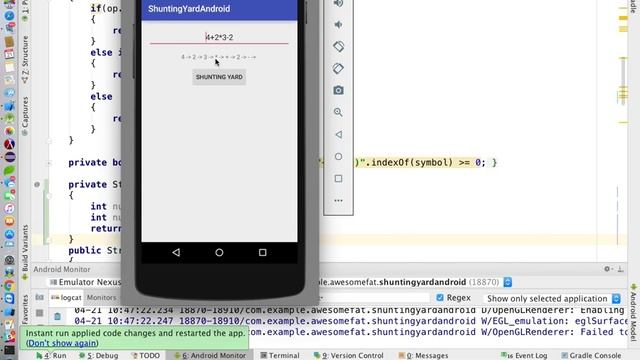Toggle the Regex checkbox

[440, 298]
